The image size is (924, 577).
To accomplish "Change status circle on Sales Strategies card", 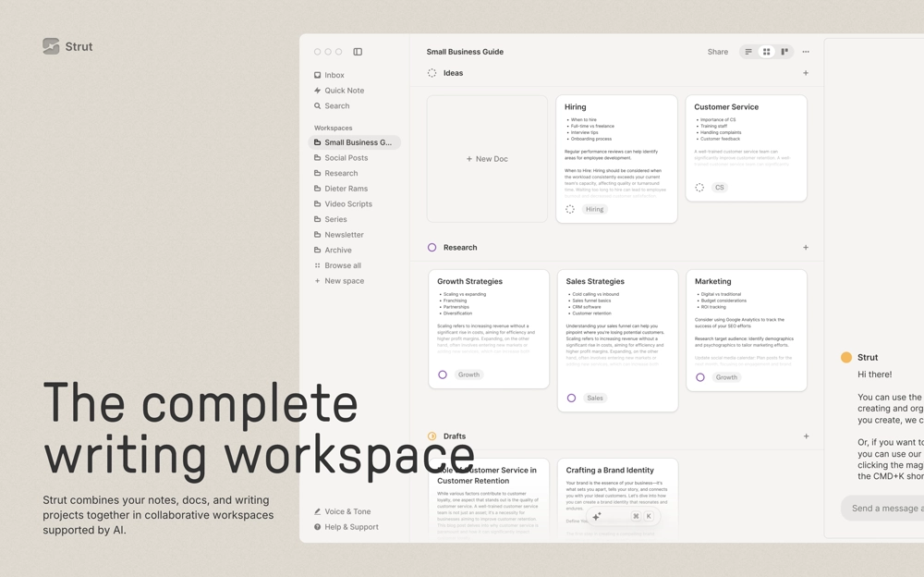I will (571, 399).
